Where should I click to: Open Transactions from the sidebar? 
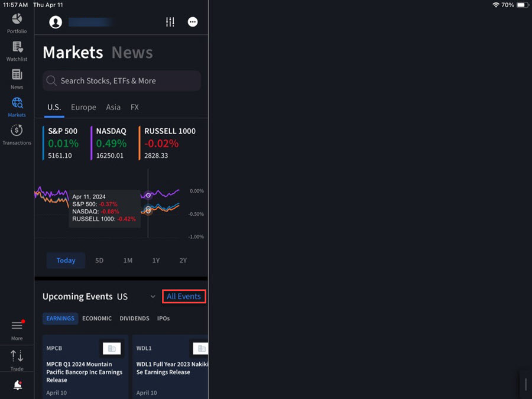pos(17,131)
